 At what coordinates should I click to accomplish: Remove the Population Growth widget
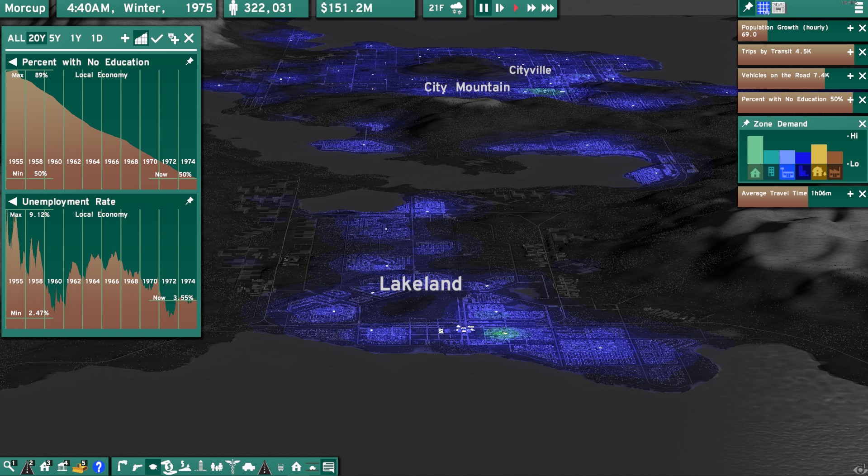coord(863,28)
